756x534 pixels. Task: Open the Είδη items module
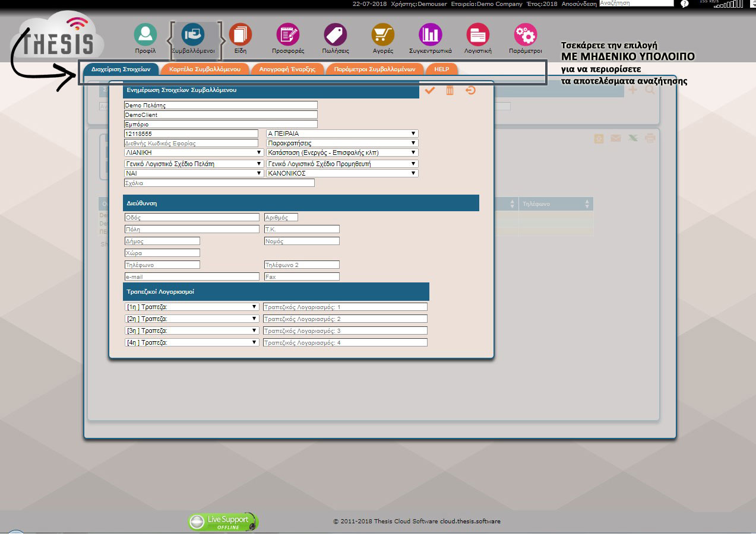coord(240,35)
